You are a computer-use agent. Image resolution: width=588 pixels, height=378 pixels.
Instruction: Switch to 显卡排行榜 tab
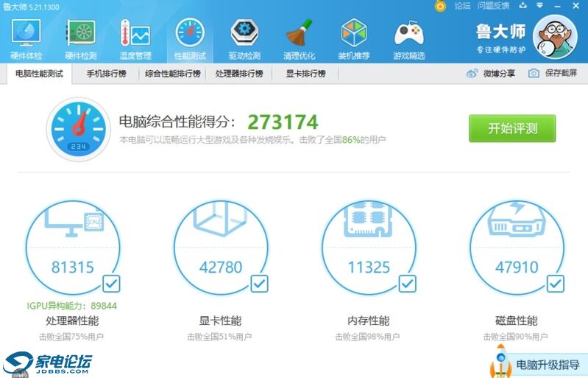click(x=305, y=74)
